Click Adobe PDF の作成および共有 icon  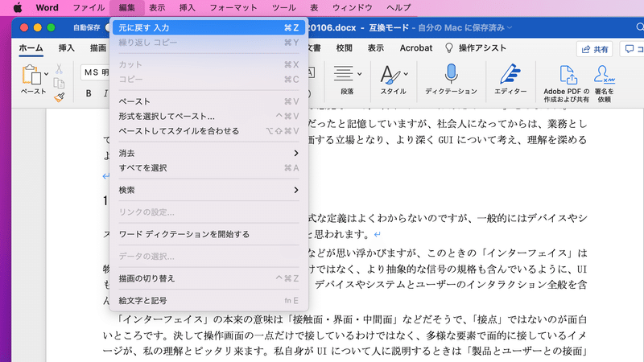pyautogui.click(x=568, y=75)
